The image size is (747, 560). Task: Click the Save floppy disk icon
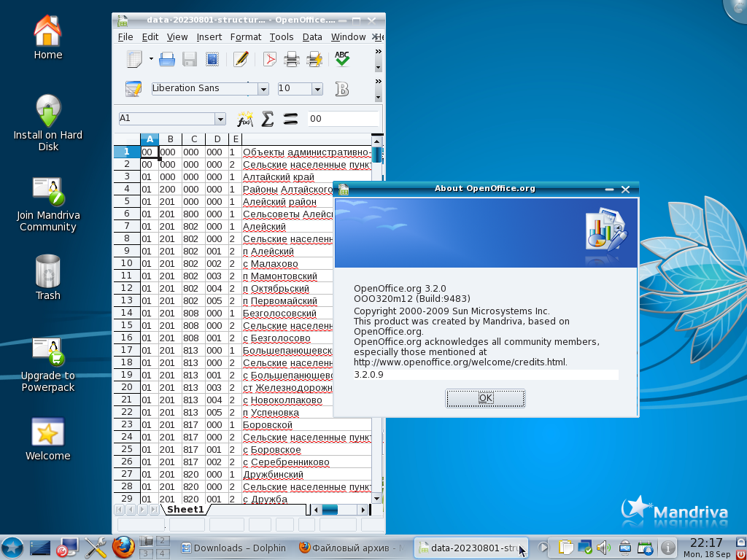click(x=190, y=60)
